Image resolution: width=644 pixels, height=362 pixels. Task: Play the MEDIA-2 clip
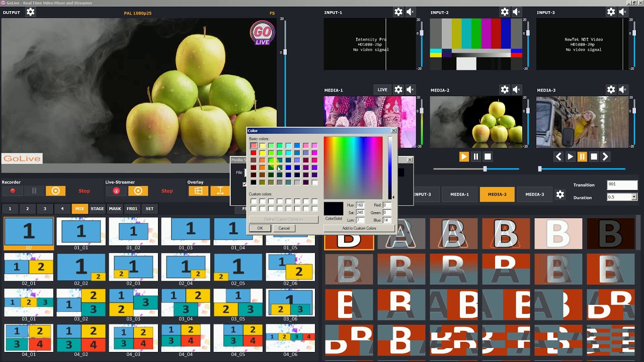click(x=464, y=157)
